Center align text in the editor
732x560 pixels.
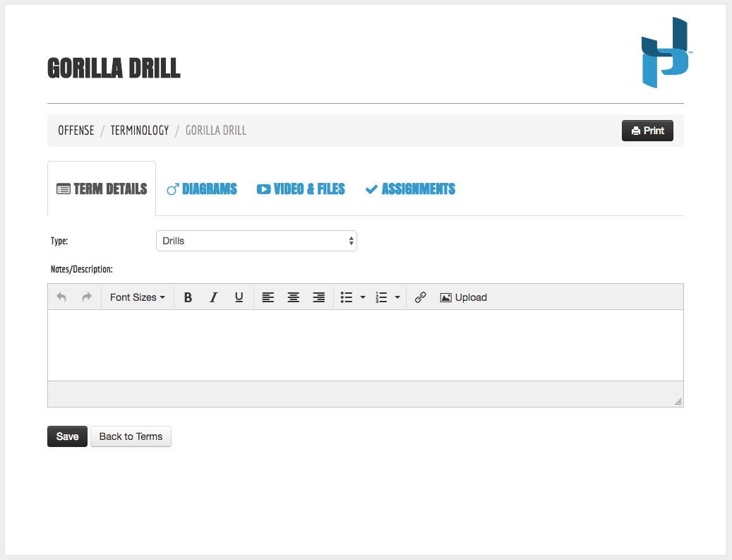[x=294, y=297]
